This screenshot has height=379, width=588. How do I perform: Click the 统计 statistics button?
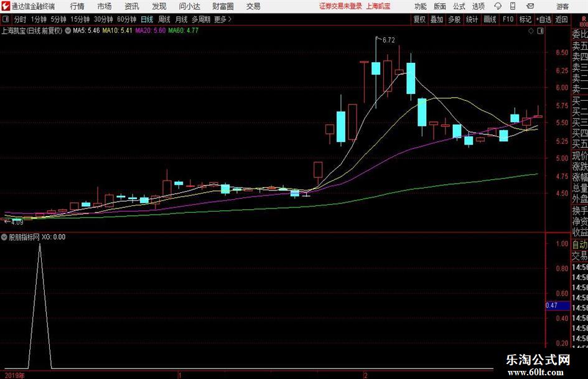(x=472, y=19)
